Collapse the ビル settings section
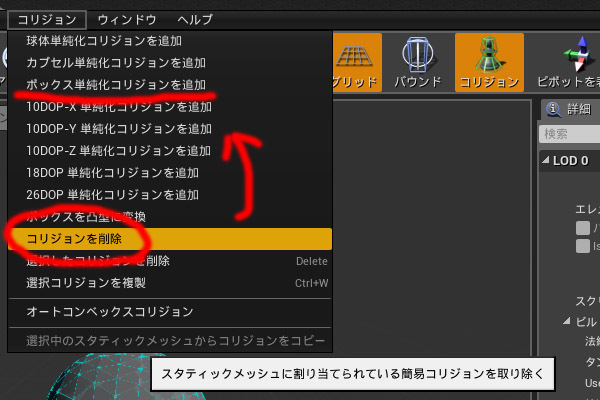This screenshot has height=400, width=600. click(567, 321)
